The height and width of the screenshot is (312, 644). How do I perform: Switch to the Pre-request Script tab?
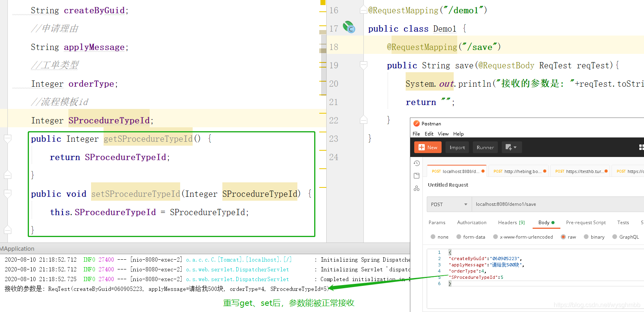click(586, 223)
